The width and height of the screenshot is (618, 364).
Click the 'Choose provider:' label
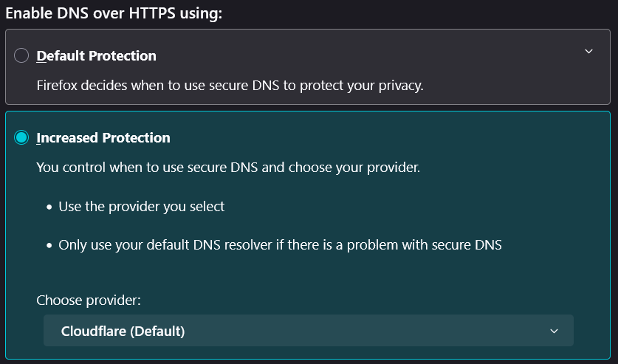point(88,301)
